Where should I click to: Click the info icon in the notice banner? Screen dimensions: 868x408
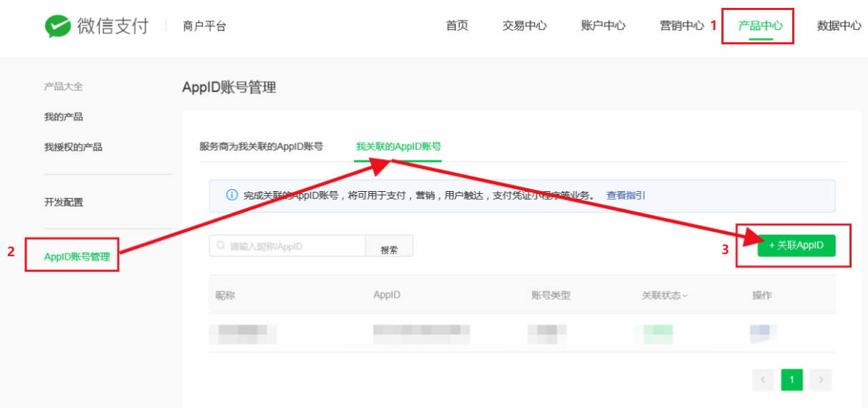pyautogui.click(x=232, y=195)
